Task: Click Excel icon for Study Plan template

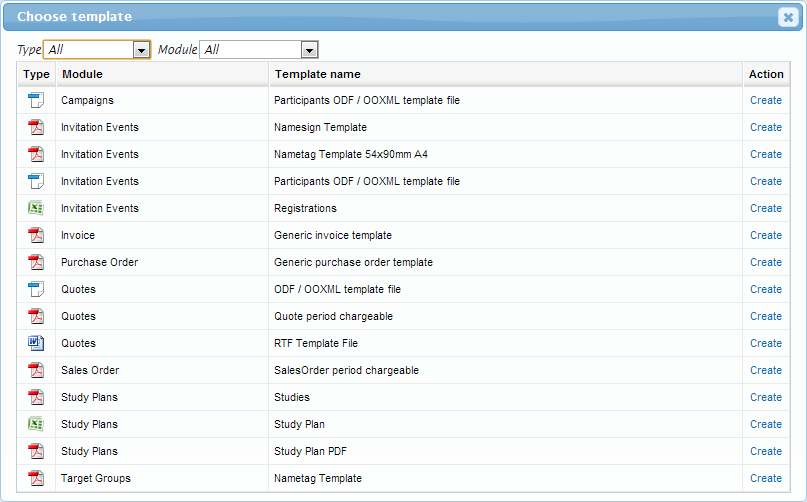Action: (36, 424)
